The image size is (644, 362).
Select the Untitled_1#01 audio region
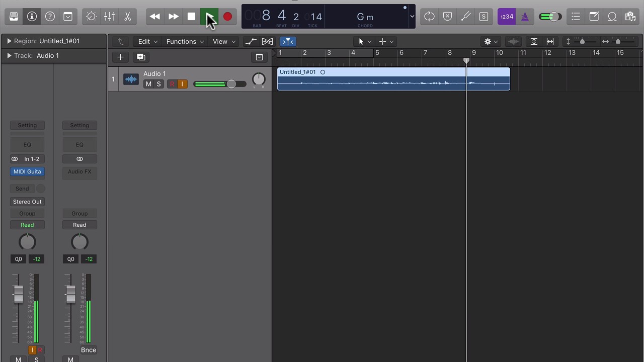393,79
